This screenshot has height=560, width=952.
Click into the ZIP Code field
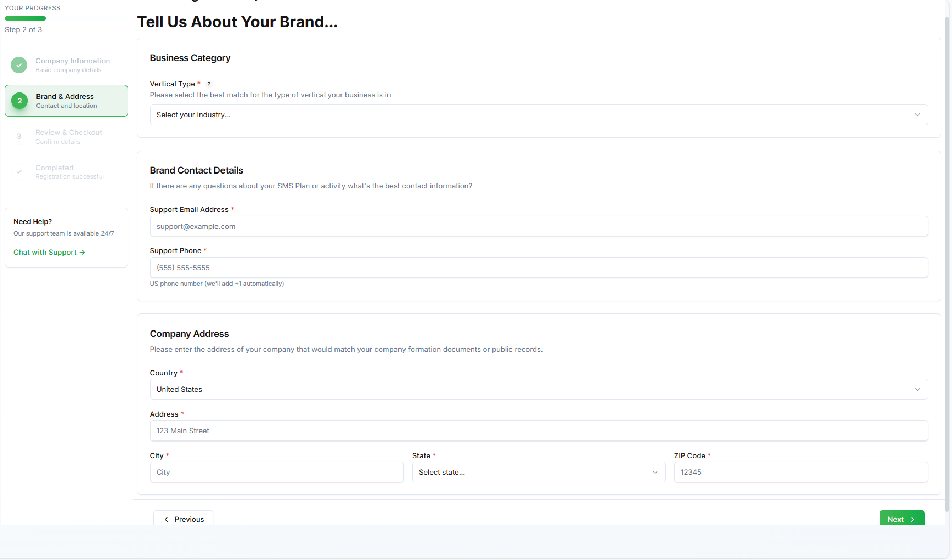[x=800, y=472]
